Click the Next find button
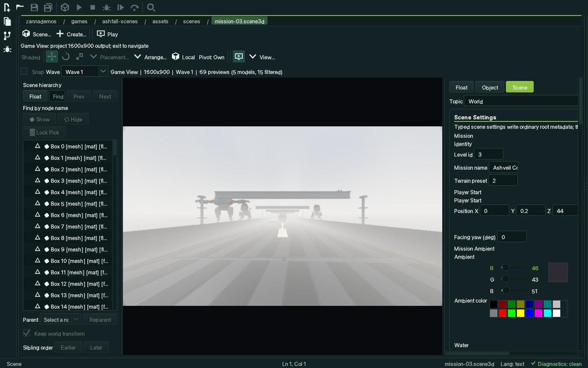The width and height of the screenshot is (588, 368). click(105, 96)
